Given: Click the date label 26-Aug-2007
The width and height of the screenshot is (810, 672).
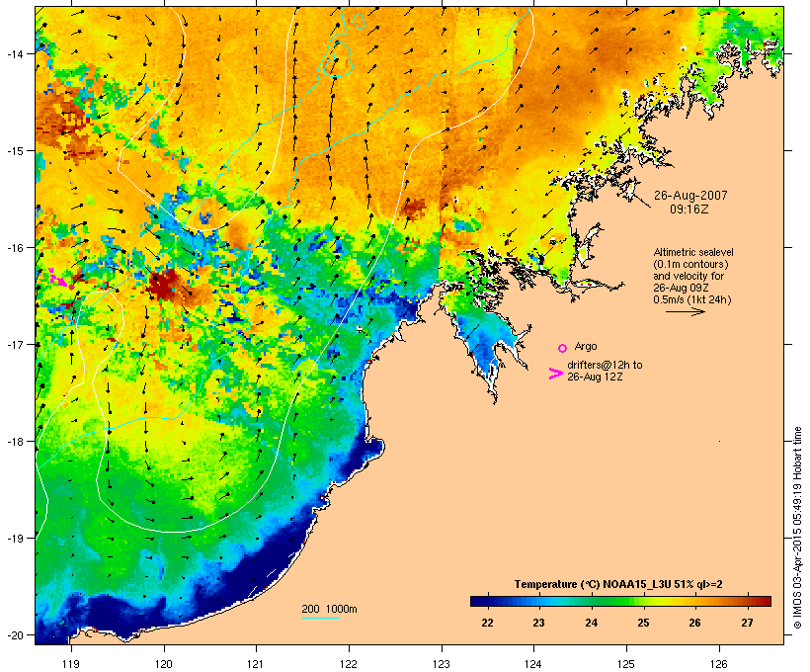Looking at the screenshot, I should click(690, 196).
